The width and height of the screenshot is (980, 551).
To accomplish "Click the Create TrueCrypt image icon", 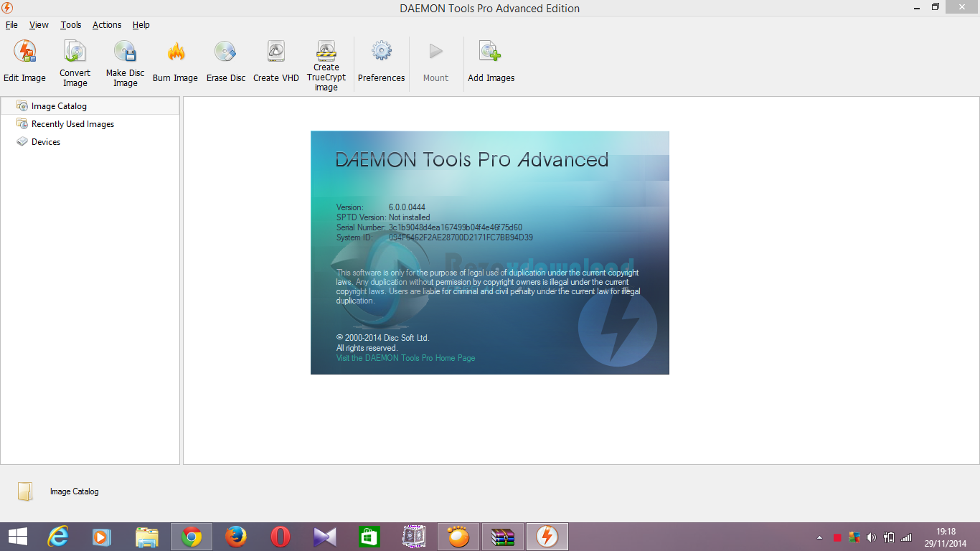I will click(326, 50).
